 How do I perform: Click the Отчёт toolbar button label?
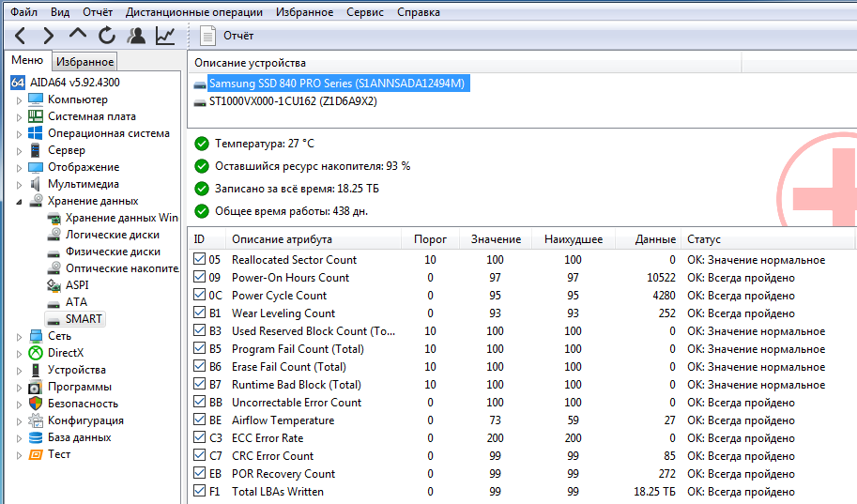pyautogui.click(x=238, y=36)
